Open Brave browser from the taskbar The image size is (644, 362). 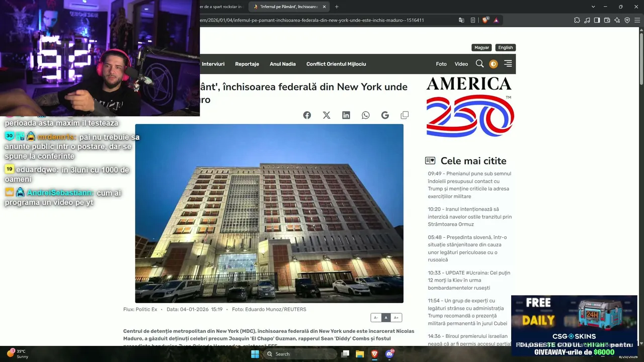pos(374,354)
